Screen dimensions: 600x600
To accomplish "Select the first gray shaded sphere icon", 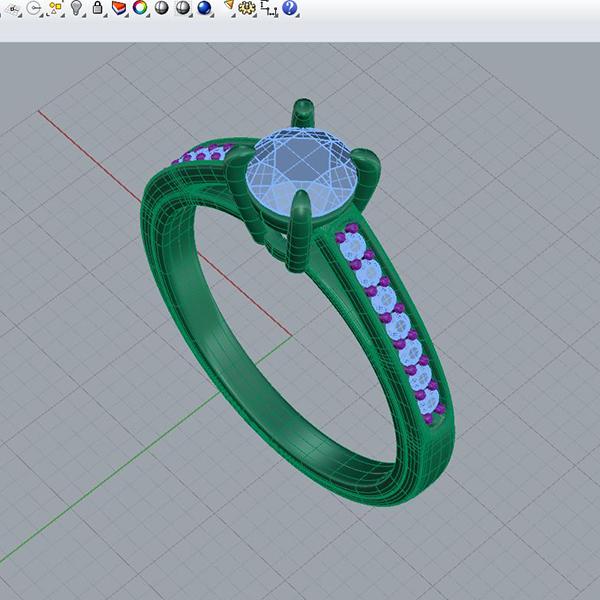I will coord(161,8).
